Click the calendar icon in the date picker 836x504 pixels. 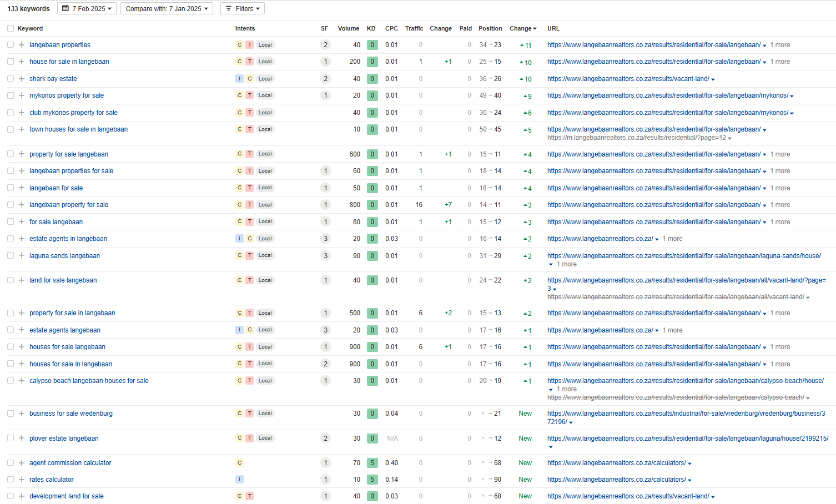pos(66,8)
